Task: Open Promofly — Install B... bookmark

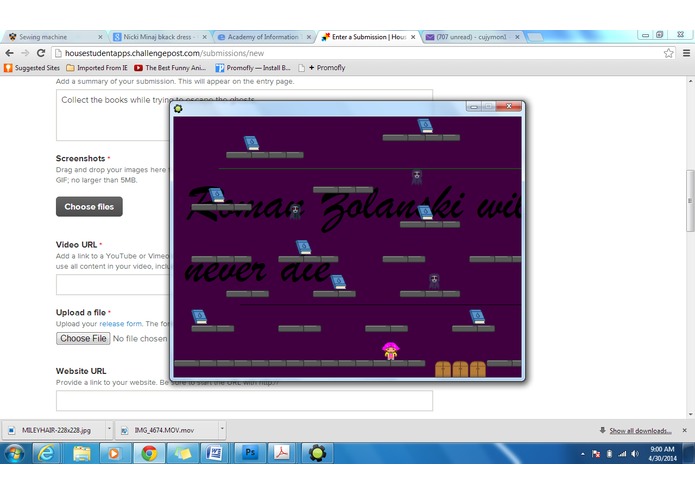Action: tap(252, 68)
